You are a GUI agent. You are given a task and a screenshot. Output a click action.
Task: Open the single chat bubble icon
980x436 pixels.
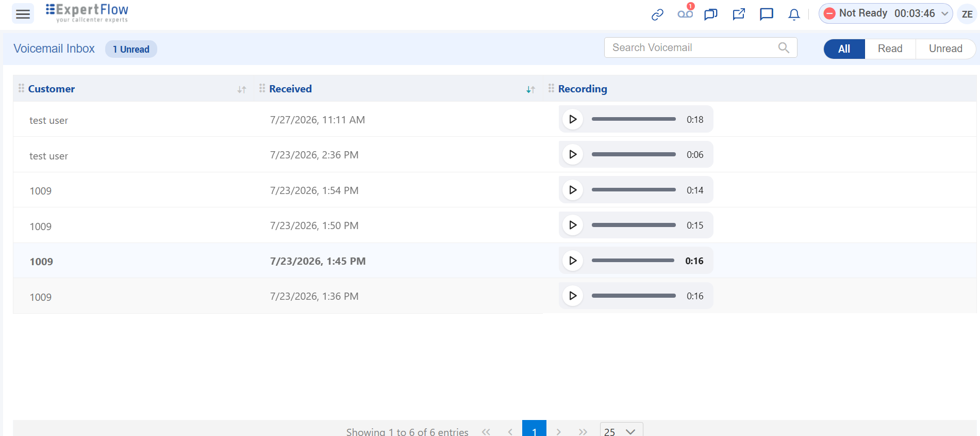(x=767, y=14)
